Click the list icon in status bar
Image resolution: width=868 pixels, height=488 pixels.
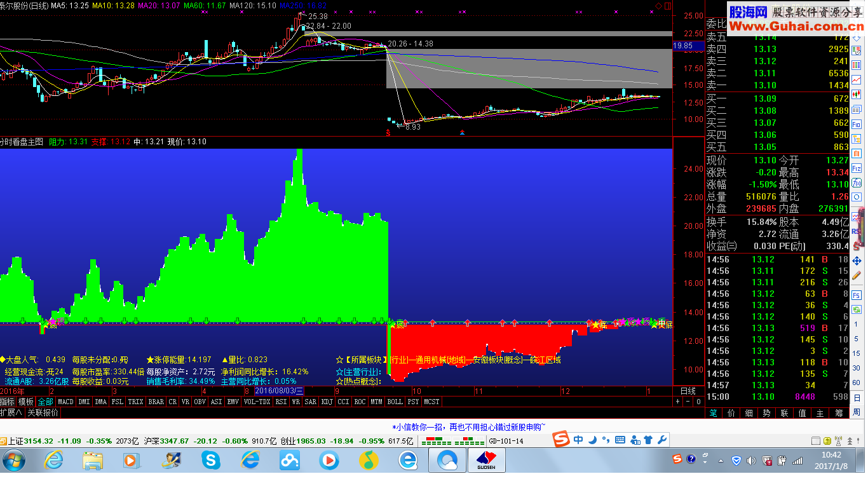click(x=815, y=440)
